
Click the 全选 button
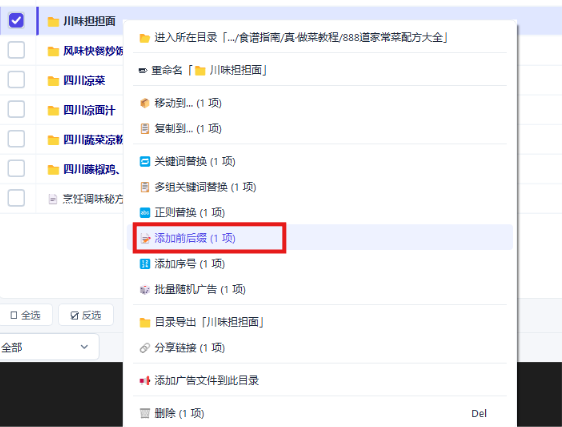[x=26, y=315]
